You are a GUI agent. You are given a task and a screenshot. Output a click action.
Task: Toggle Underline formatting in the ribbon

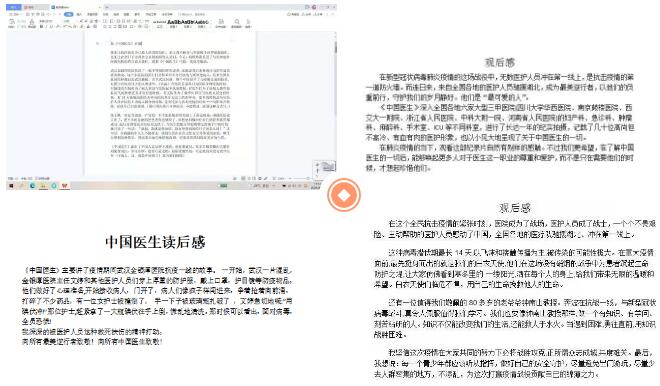click(51, 26)
